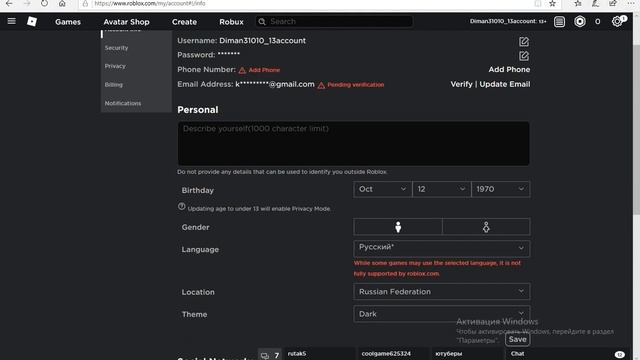Click Update Email link
The width and height of the screenshot is (640, 360).
pyautogui.click(x=504, y=84)
